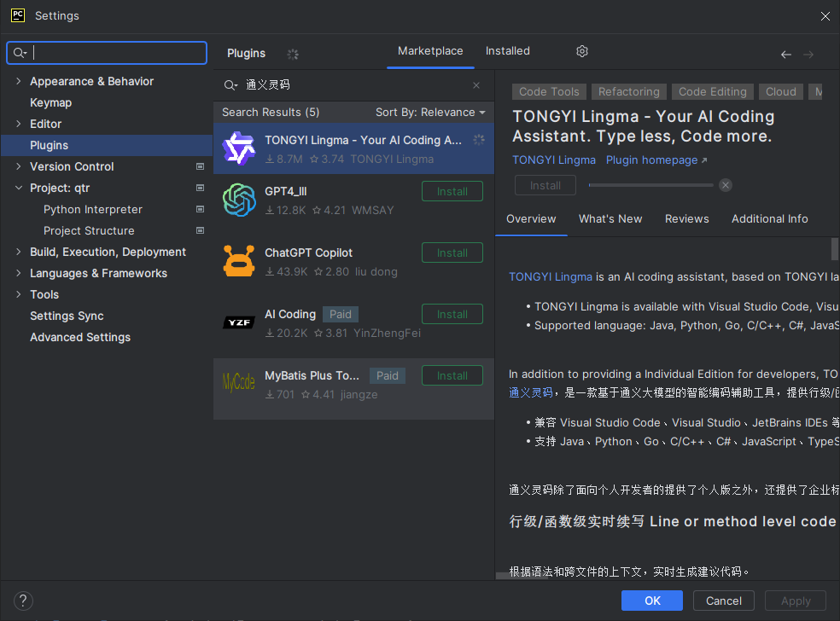Collapse the Project: qtr section
This screenshot has width=840, height=621.
19,188
